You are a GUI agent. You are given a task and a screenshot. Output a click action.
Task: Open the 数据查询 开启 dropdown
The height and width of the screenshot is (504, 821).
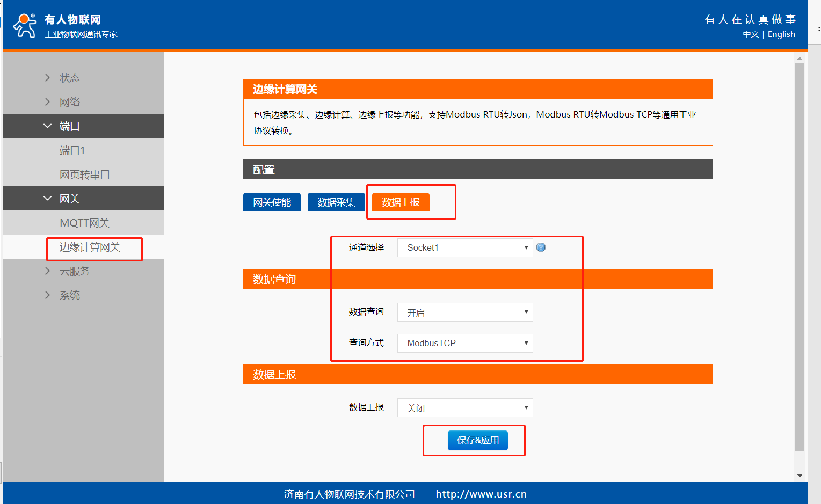pyautogui.click(x=465, y=312)
